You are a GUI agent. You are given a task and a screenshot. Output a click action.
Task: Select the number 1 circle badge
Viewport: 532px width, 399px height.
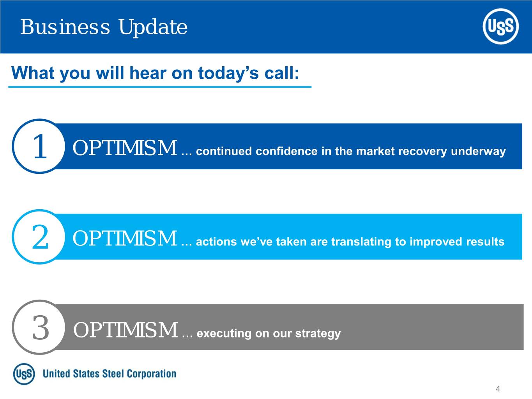click(39, 147)
